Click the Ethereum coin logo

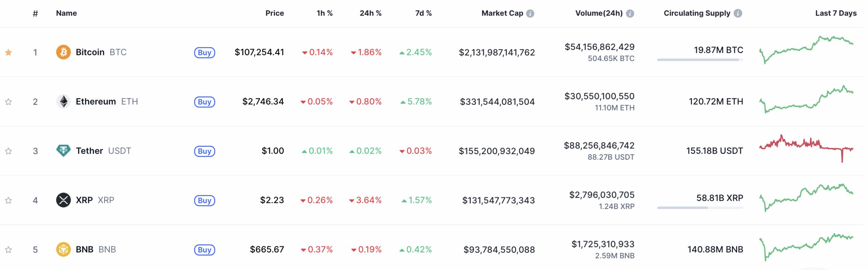[64, 101]
